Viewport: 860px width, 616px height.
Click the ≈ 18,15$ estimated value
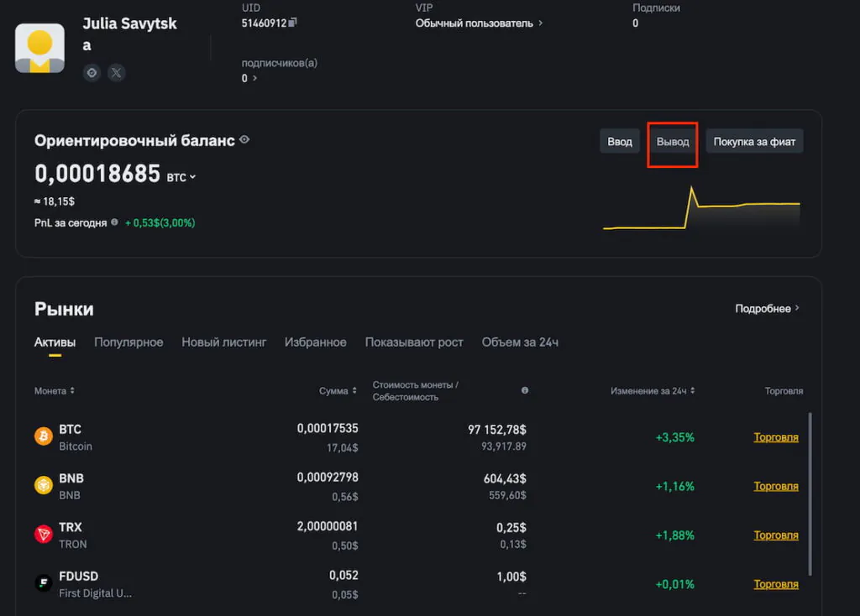(x=55, y=201)
